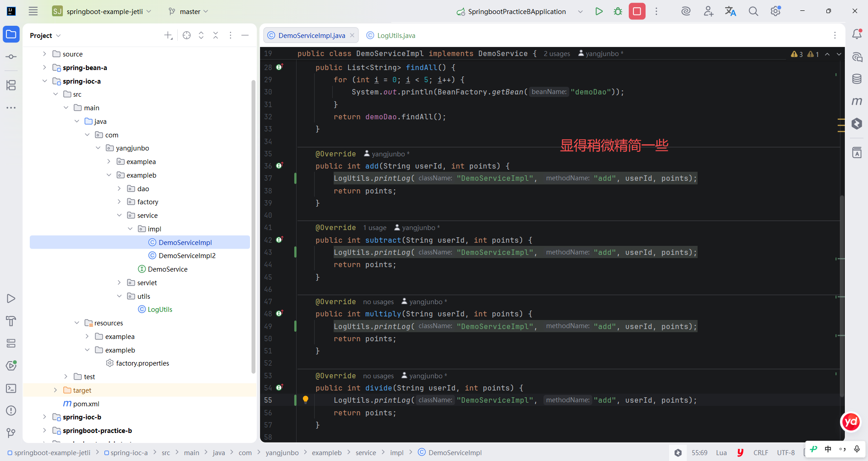Expand the source folder

(x=44, y=54)
